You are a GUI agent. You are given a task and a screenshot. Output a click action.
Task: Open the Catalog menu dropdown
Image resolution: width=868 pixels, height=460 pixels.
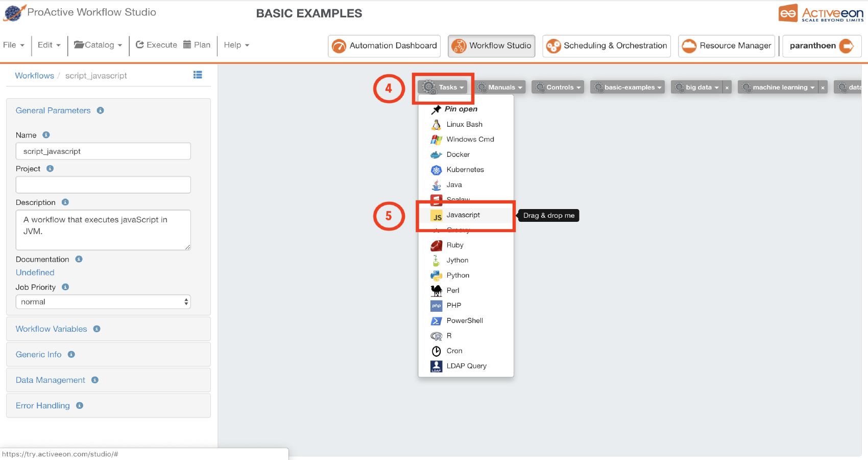[98, 45]
